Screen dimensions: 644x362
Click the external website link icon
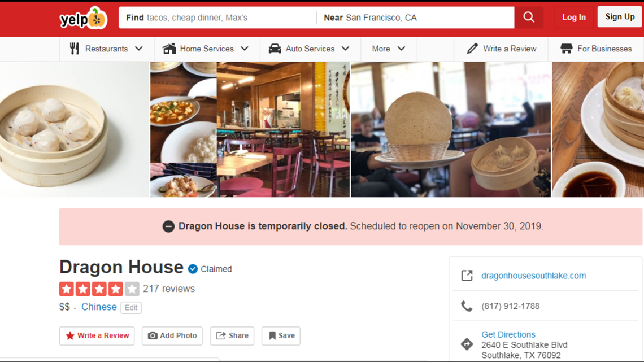467,276
